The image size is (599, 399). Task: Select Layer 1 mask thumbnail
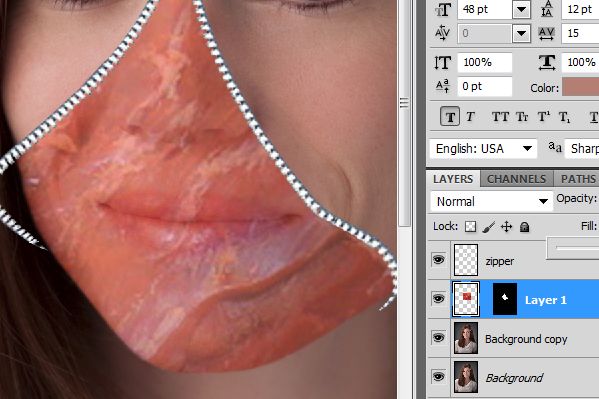tap(505, 299)
